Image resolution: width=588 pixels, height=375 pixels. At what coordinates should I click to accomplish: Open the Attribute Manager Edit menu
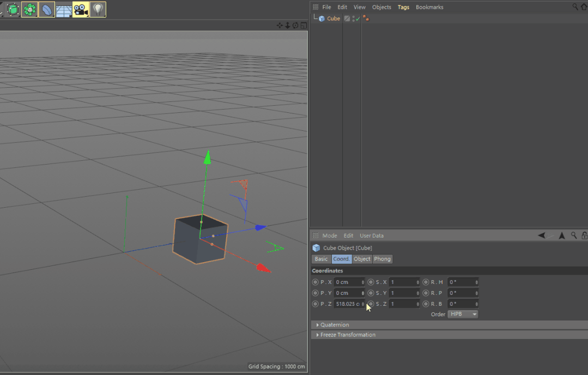[348, 235]
